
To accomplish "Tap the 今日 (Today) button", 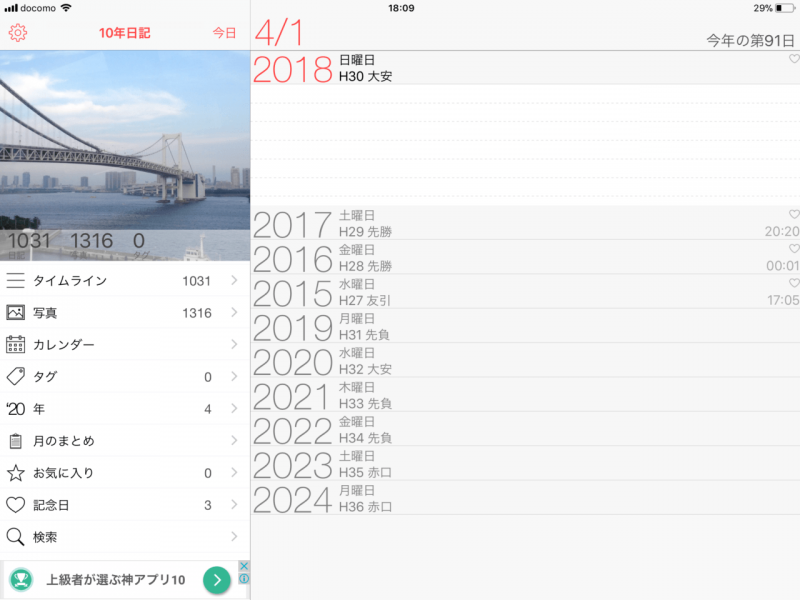I will coord(222,32).
